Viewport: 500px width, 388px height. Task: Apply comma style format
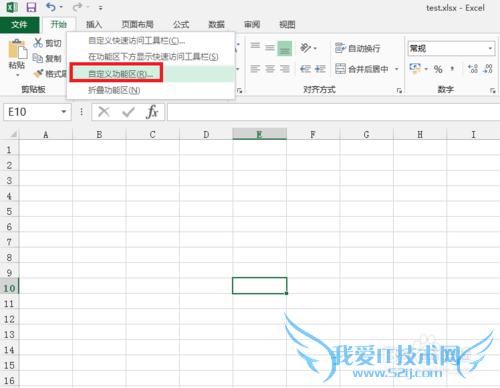pyautogui.click(x=452, y=69)
